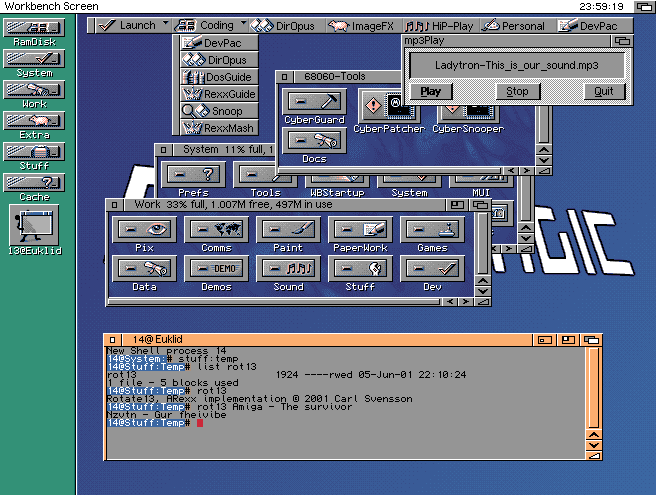Click Work window horizontal right arrow
The image size is (656, 495).
point(466,301)
